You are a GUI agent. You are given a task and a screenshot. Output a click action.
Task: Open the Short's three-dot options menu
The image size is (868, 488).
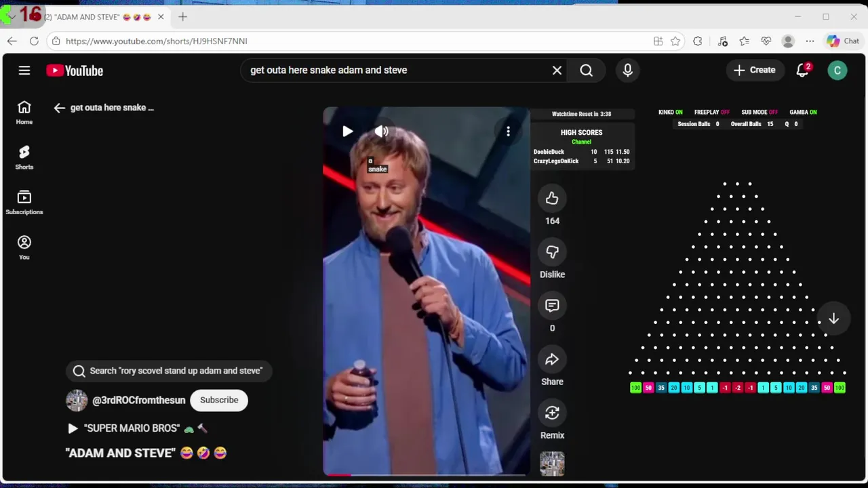pyautogui.click(x=508, y=131)
